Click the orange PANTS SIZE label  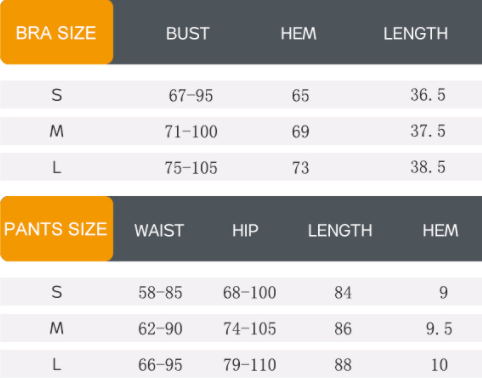pos(56,229)
